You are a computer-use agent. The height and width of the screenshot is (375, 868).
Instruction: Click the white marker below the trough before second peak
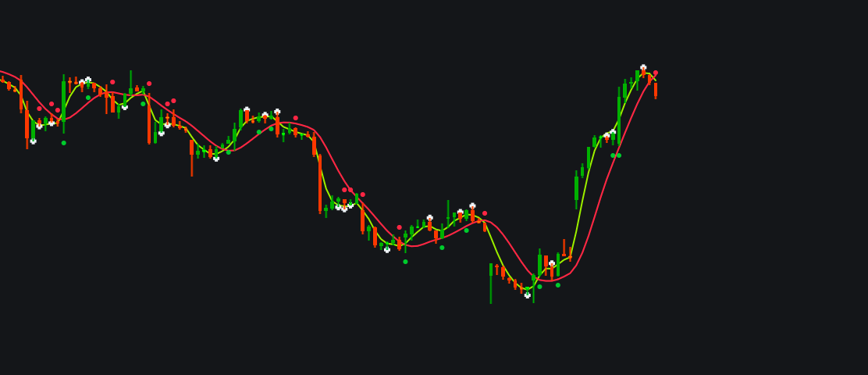point(216,159)
